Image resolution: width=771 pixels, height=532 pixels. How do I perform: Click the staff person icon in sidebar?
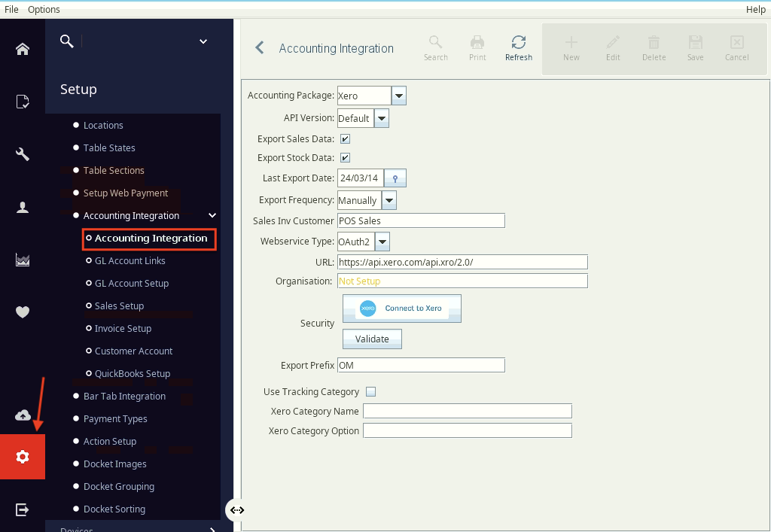point(22,208)
